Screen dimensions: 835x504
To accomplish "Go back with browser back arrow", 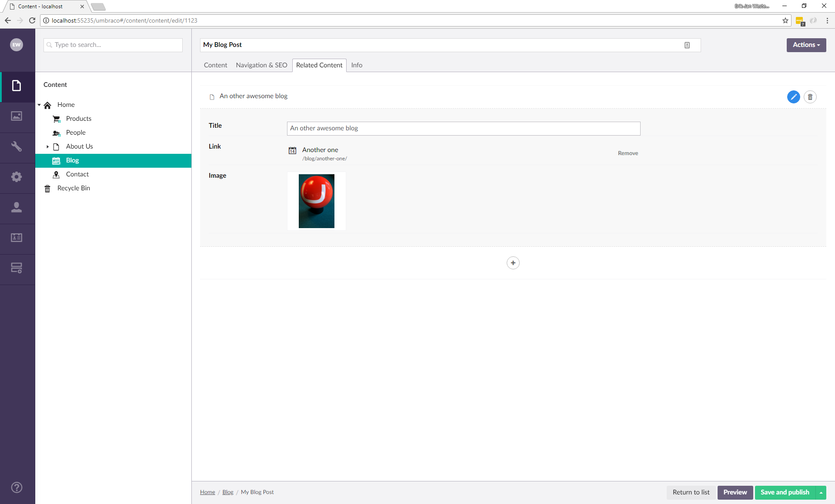I will point(8,20).
